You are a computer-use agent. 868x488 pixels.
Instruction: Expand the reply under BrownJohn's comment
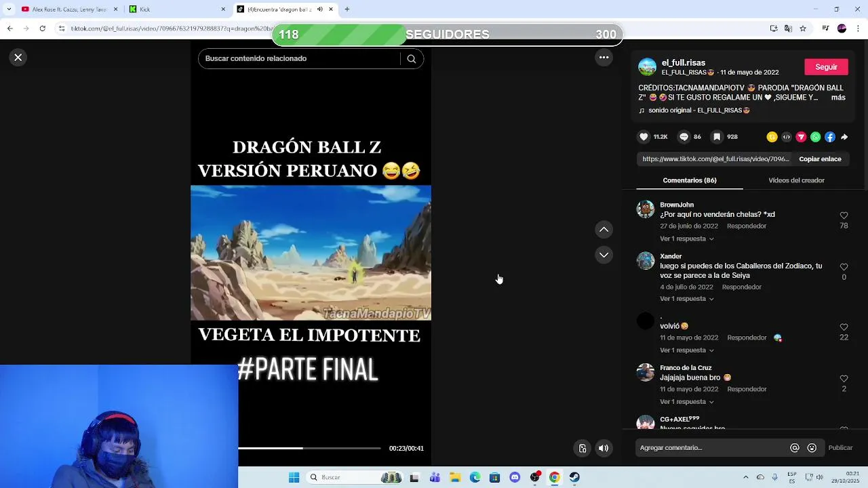point(687,239)
